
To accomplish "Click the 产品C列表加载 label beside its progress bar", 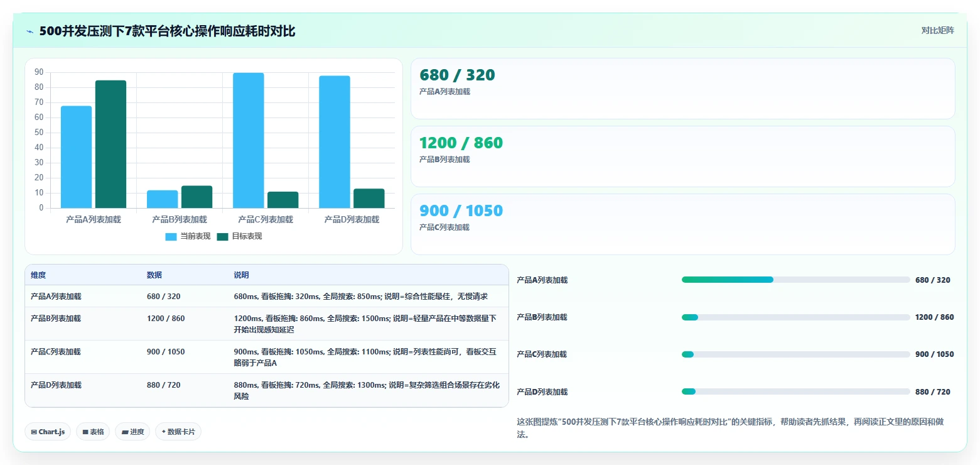I will pyautogui.click(x=542, y=354).
